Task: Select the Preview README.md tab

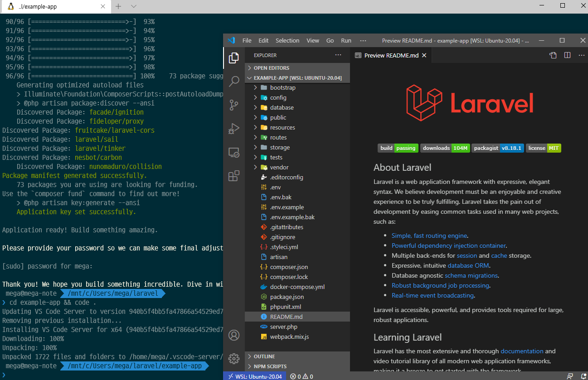Action: tap(392, 55)
